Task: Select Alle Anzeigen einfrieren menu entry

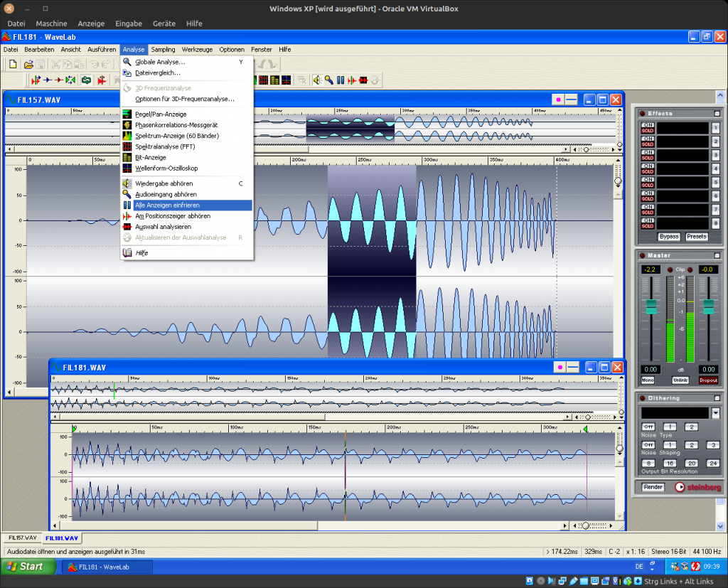Action: [167, 205]
